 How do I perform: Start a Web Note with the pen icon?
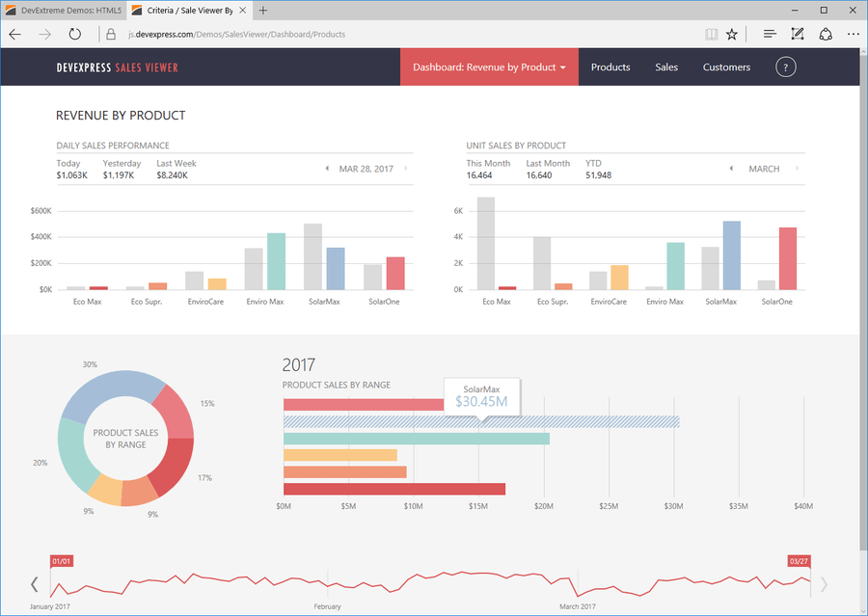coord(797,33)
